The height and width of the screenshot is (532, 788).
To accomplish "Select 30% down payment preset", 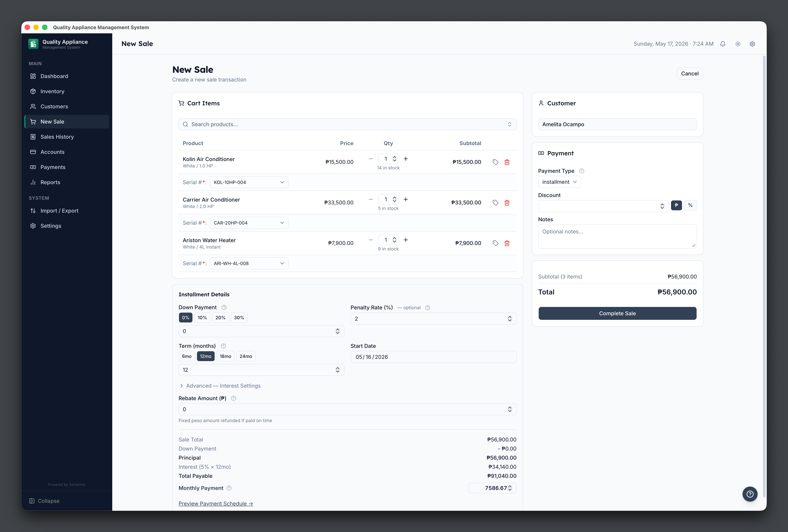I will [x=239, y=318].
